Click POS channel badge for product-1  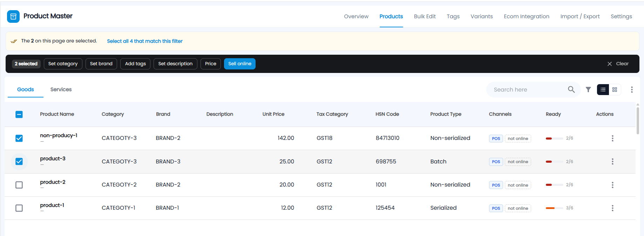point(496,208)
